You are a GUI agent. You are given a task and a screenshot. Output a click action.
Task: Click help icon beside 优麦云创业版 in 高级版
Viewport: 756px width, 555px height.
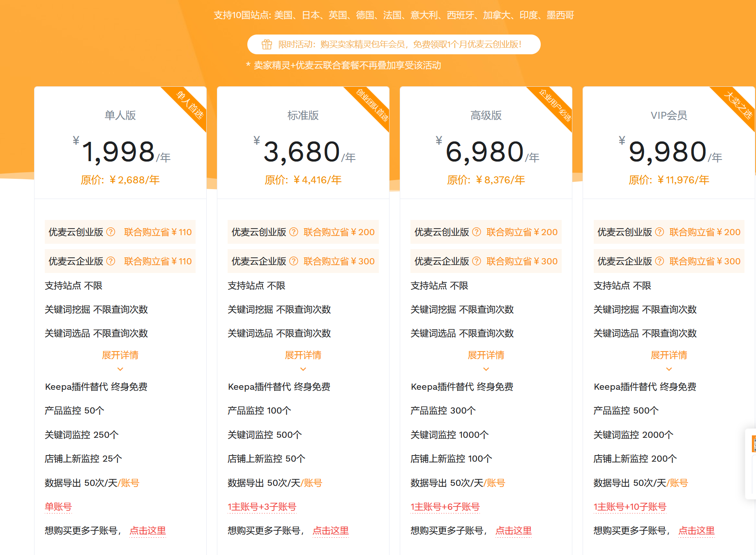coord(477,232)
